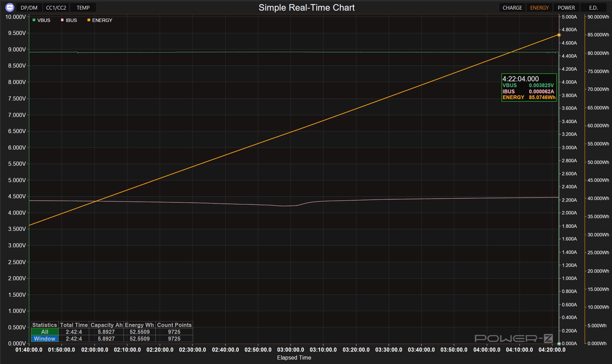Click the Simple Real-Time Chart title

pyautogui.click(x=306, y=8)
